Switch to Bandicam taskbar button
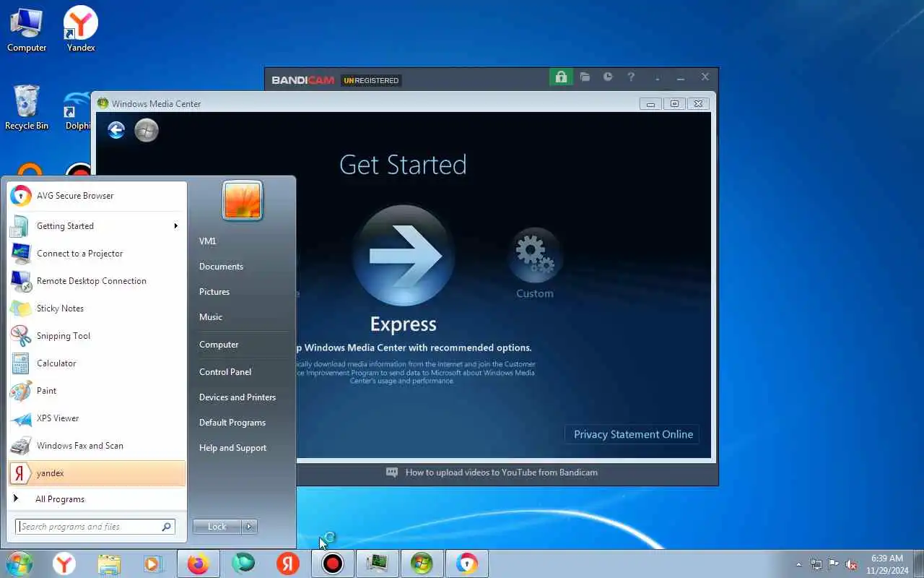Screen dimensions: 924x578 (332, 564)
